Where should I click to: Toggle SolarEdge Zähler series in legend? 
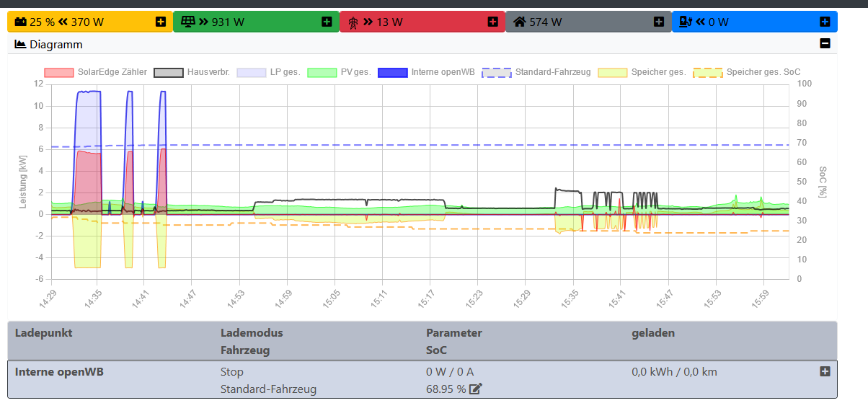click(96, 72)
